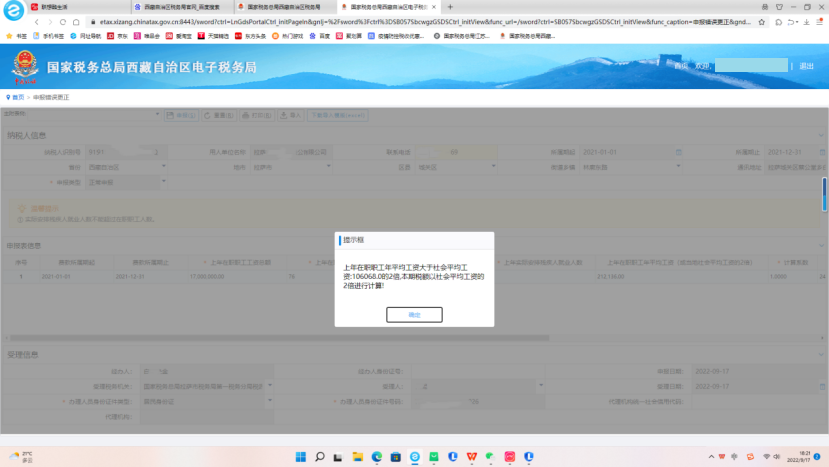This screenshot has width=829, height=467.
Task: Launch WPS Office from the taskbar
Action: coord(472,456)
